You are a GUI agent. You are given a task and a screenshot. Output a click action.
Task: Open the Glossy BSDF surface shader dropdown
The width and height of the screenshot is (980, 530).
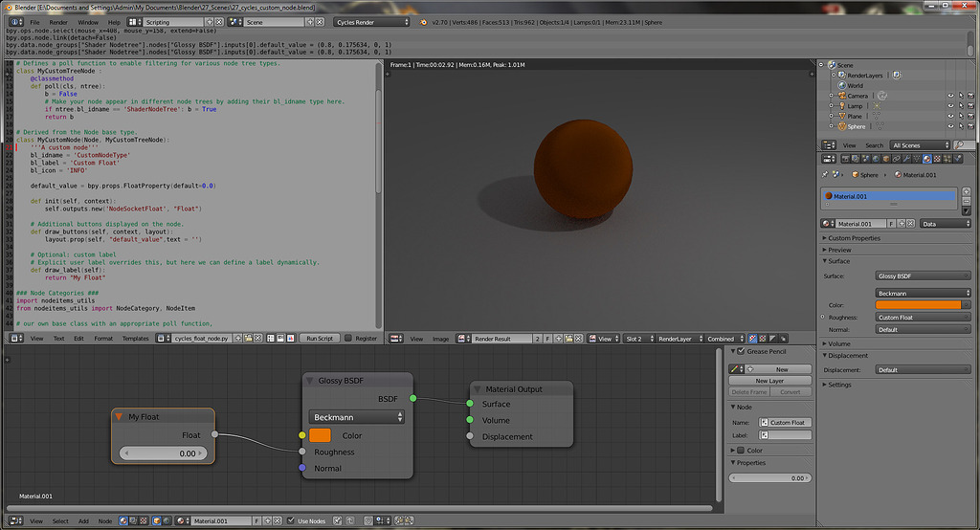[x=923, y=276]
